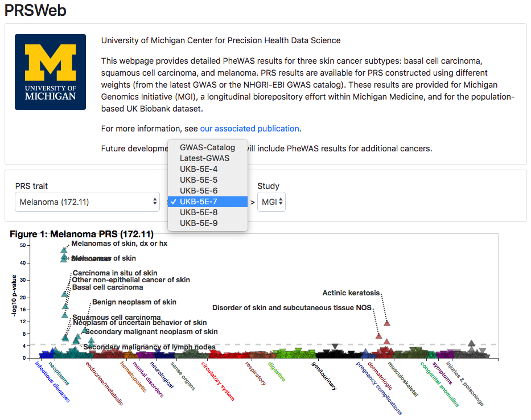Click the gray injuries & poisonings triangle marker
This screenshot has width=531, height=420.
(471, 343)
